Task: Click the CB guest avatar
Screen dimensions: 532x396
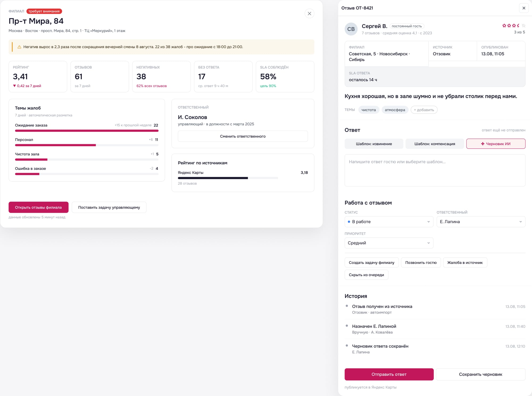Action: 351,29
